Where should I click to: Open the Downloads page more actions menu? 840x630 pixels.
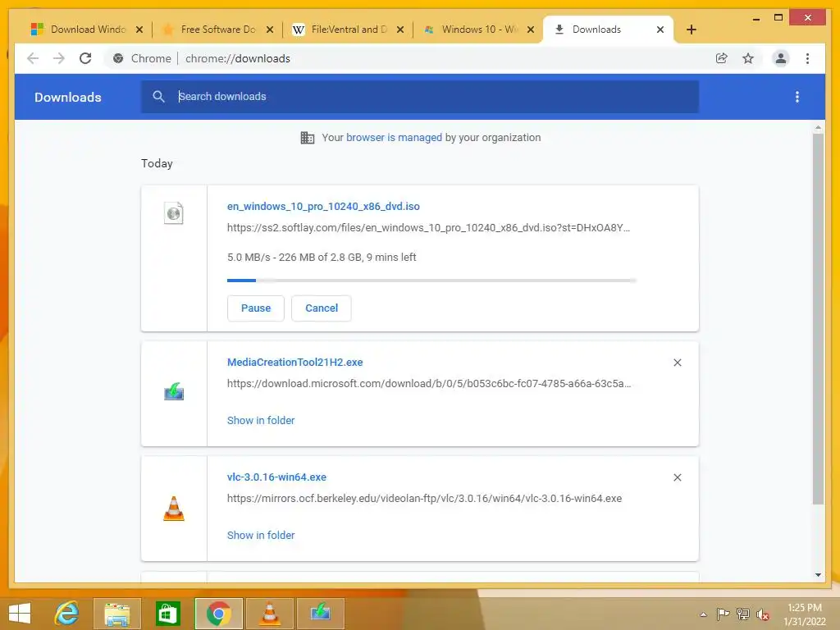[797, 97]
